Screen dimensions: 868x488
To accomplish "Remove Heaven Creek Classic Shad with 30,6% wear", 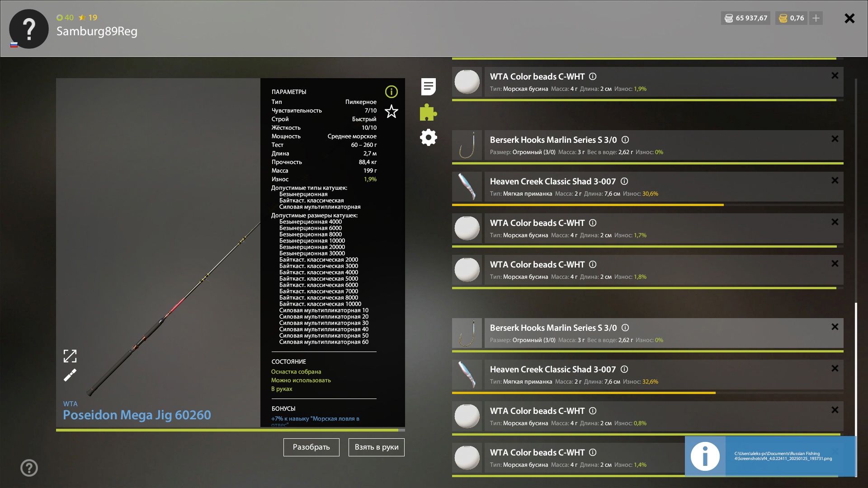I will click(x=835, y=180).
